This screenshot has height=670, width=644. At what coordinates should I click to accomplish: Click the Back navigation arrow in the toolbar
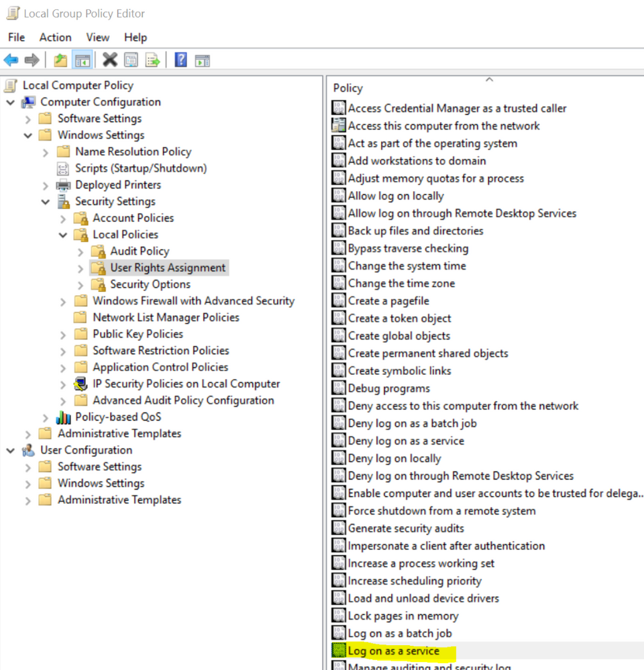[x=11, y=60]
